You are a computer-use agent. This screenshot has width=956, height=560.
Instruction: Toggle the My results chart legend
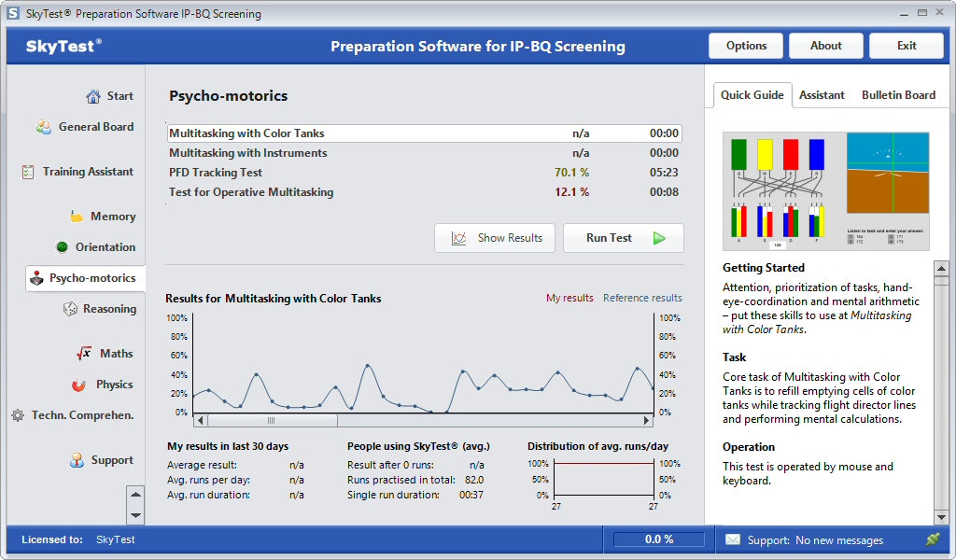pos(569,299)
